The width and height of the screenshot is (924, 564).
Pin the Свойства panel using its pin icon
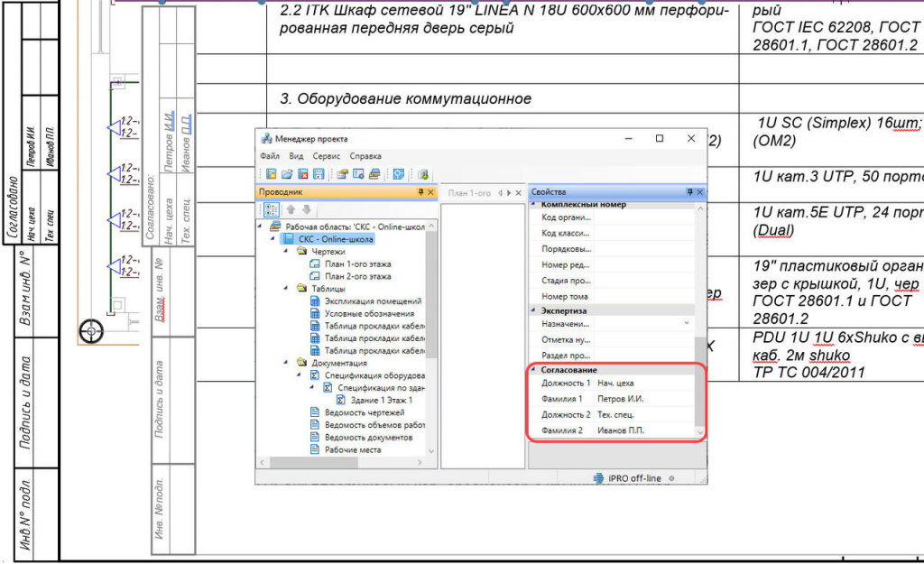(688, 191)
